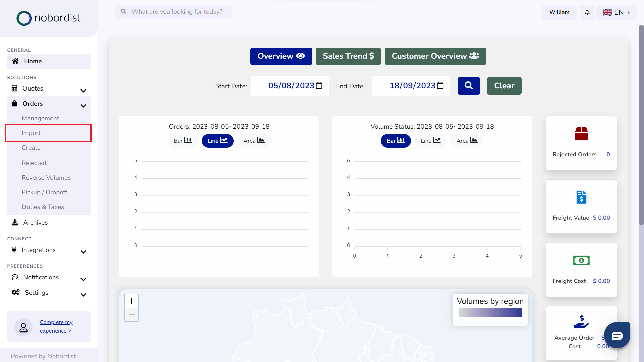The width and height of the screenshot is (644, 362).
Task: Follow the Complete my experience link
Action: point(56,326)
